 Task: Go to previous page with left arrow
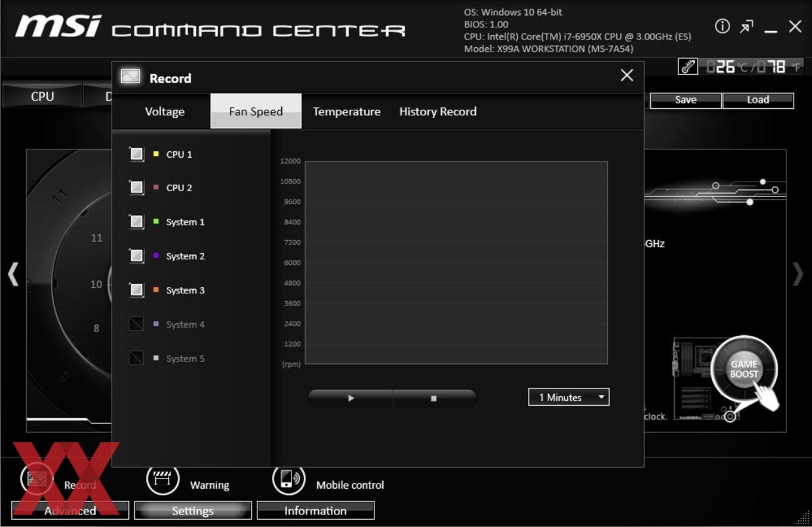click(x=13, y=275)
